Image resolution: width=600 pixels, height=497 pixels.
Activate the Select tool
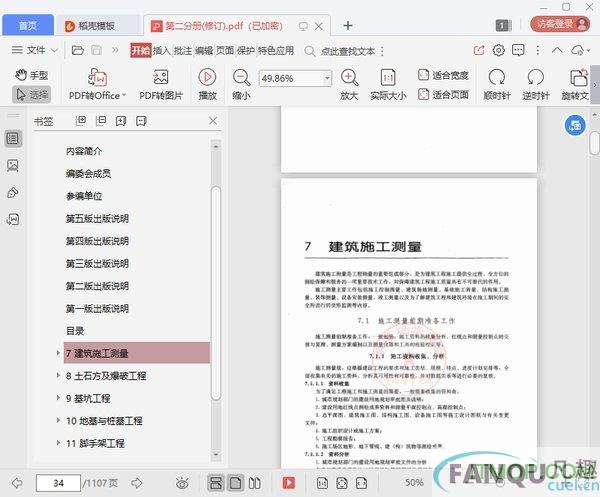[x=32, y=95]
